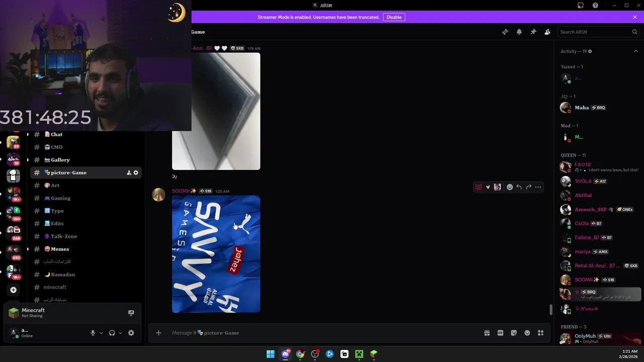Open the Talk-Zone channel
This screenshot has height=362, width=644.
86,236
